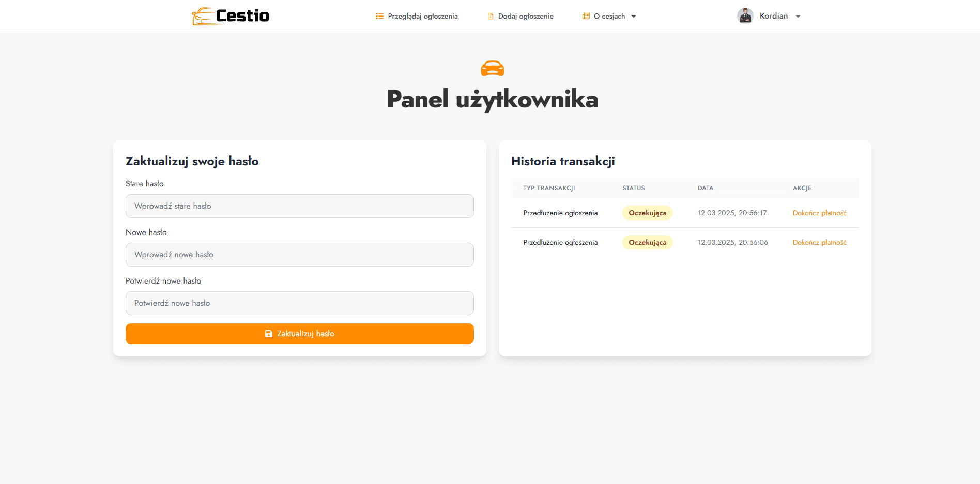Open the Kordian user menu arrow
The width and height of the screenshot is (980, 484).
tap(798, 17)
